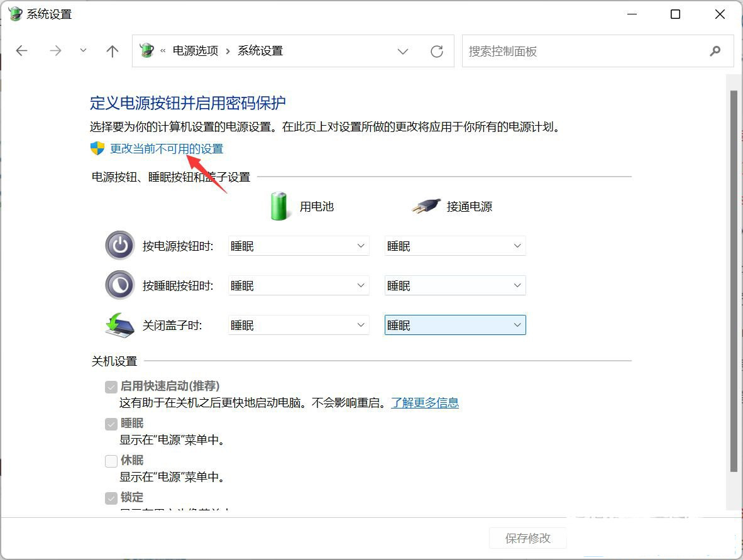Enable the 休眠 checkbox
The height and width of the screenshot is (560, 743).
point(111,461)
